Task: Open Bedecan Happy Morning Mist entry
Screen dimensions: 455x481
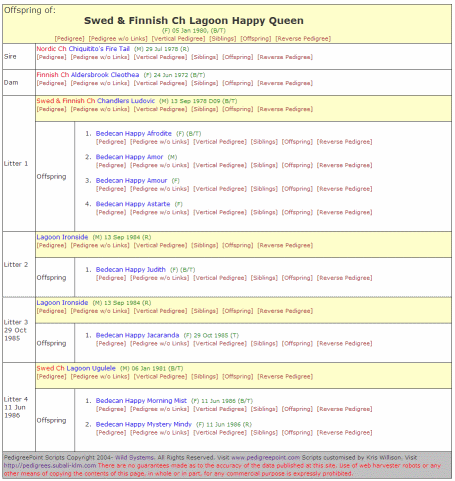Action: [x=141, y=401]
